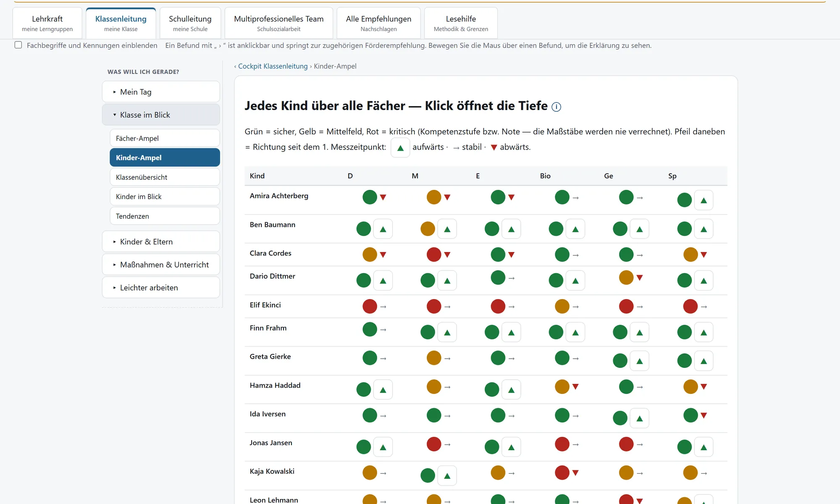Collapse the Klasse im Blick section
The image size is (840, 504).
click(161, 115)
